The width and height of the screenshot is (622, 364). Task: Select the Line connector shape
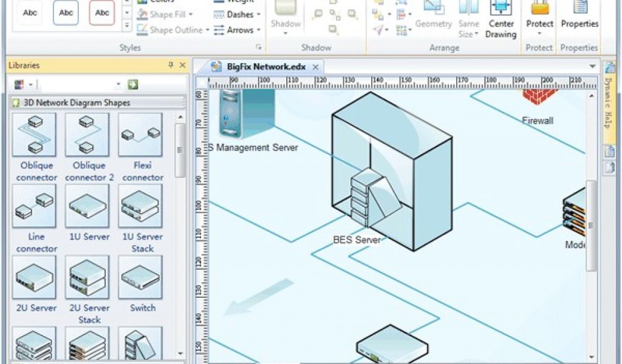pos(34,206)
